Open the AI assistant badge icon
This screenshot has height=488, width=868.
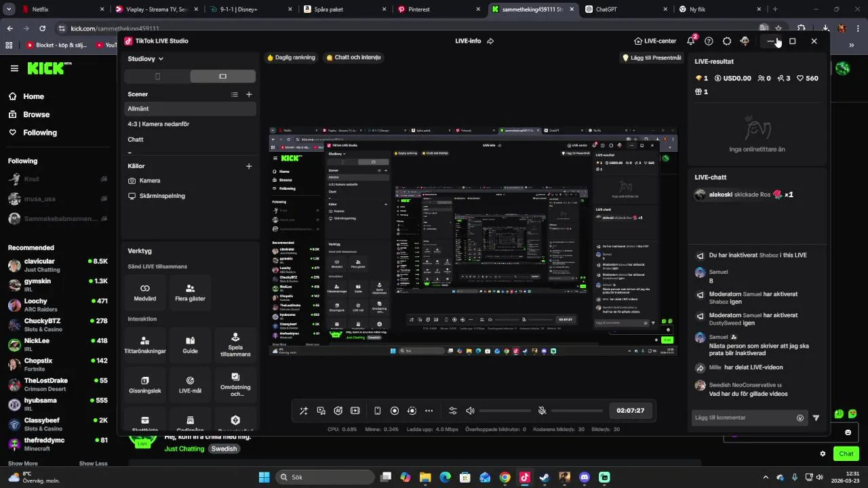(x=338, y=411)
